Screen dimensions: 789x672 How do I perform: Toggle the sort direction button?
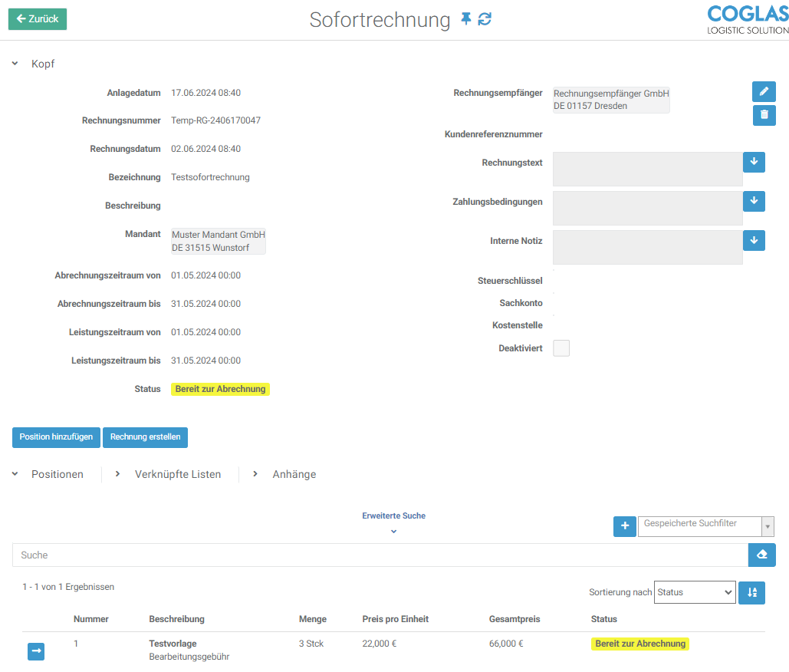click(x=751, y=592)
